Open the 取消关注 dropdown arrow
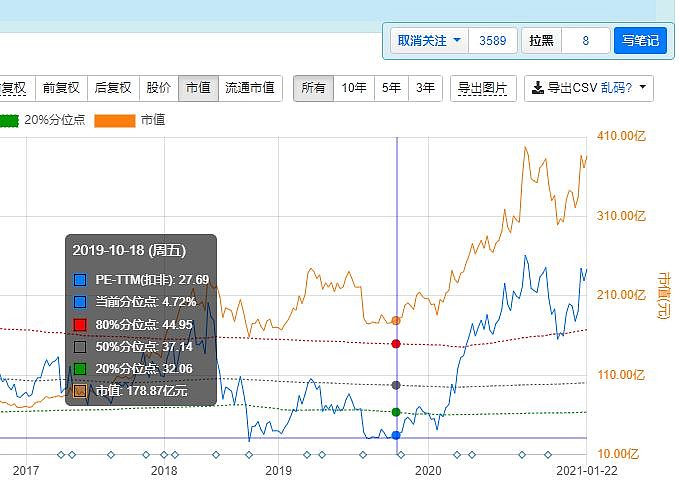 pyautogui.click(x=457, y=40)
